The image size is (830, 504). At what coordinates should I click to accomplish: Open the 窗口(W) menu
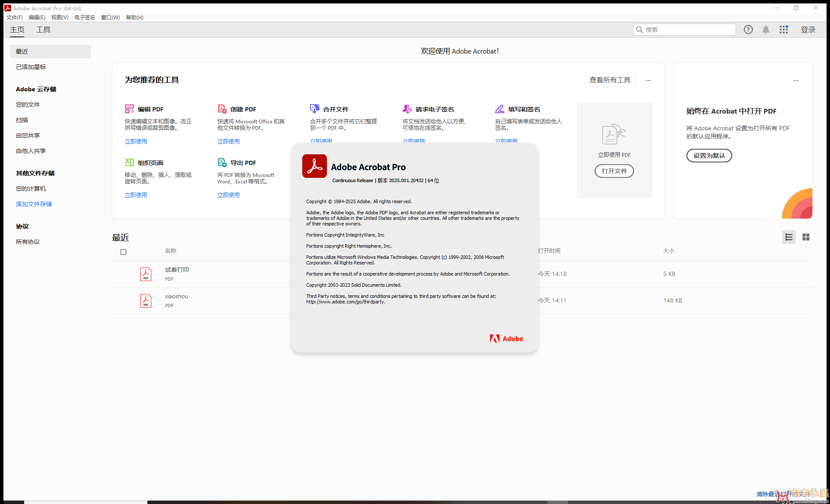click(x=111, y=18)
